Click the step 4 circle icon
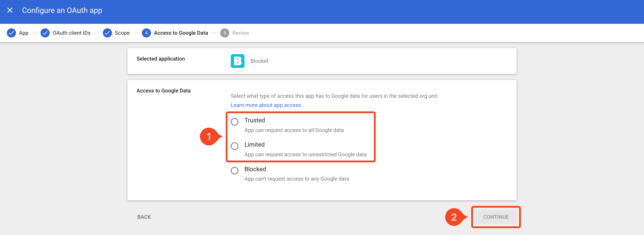644x235 pixels. pyautogui.click(x=146, y=33)
